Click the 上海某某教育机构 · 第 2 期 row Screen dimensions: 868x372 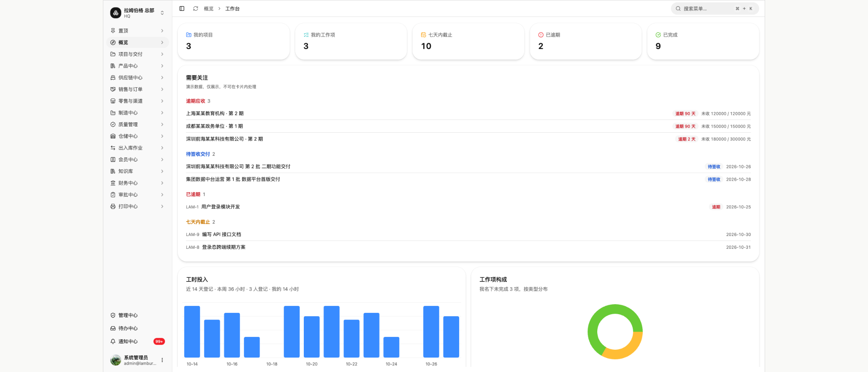[x=468, y=114]
